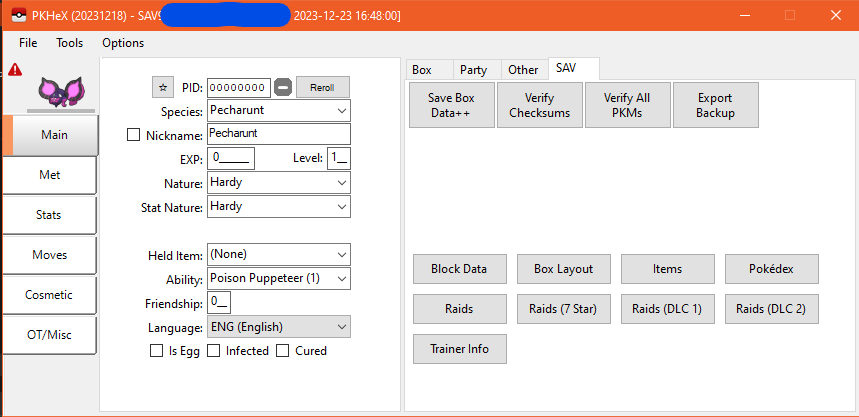Click Verify All PKMs button

pyautogui.click(x=628, y=105)
